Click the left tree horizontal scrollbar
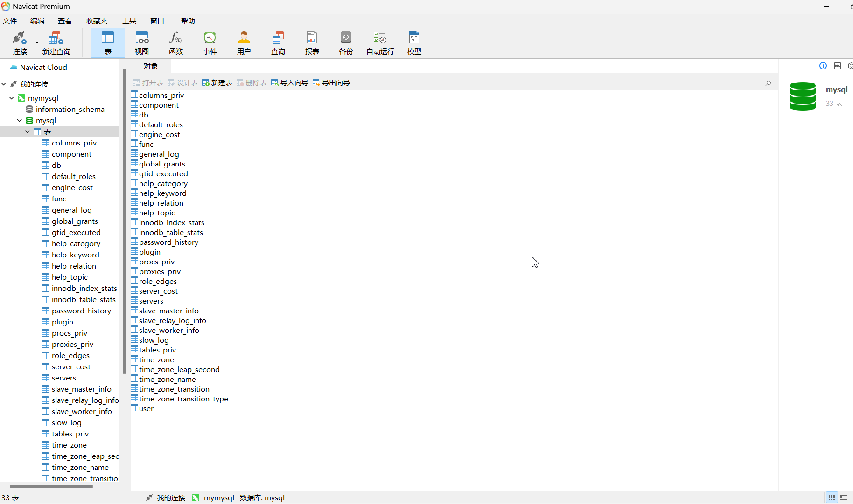853x504 pixels. point(51,486)
